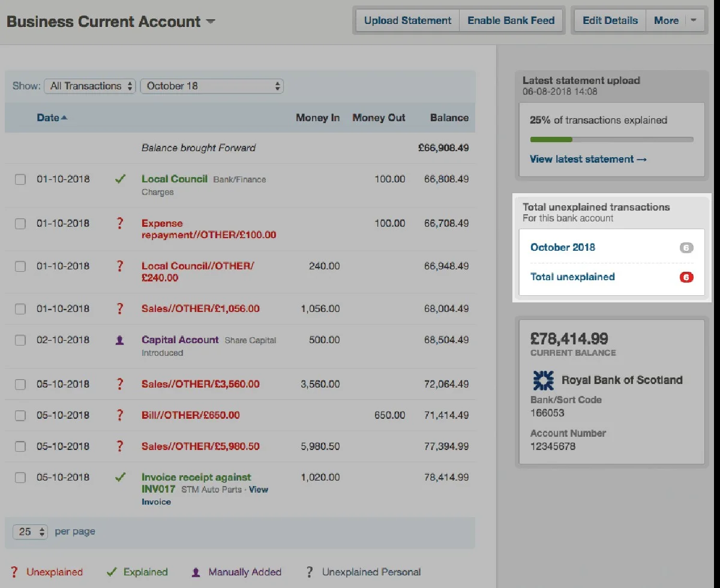Expand the Business Current Account title dropdown

click(x=210, y=22)
